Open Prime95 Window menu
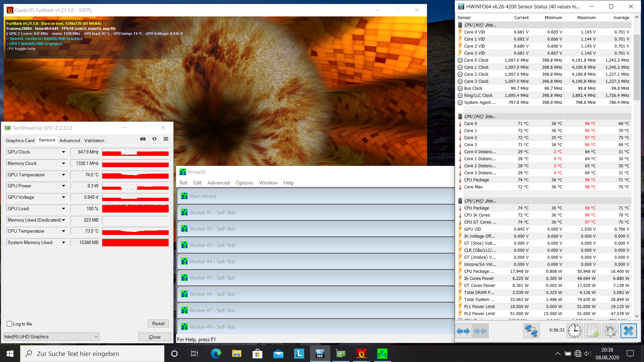The image size is (644, 362). 268,183
